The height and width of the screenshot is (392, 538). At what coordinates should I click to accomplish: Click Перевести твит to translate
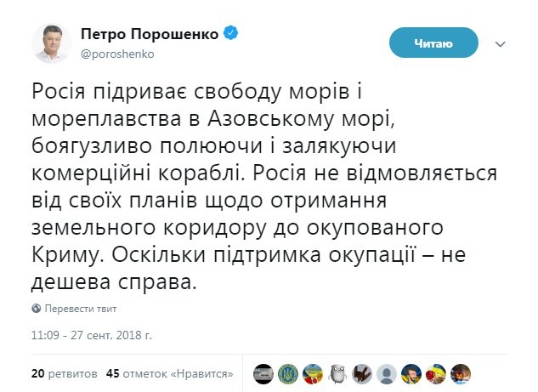click(80, 308)
